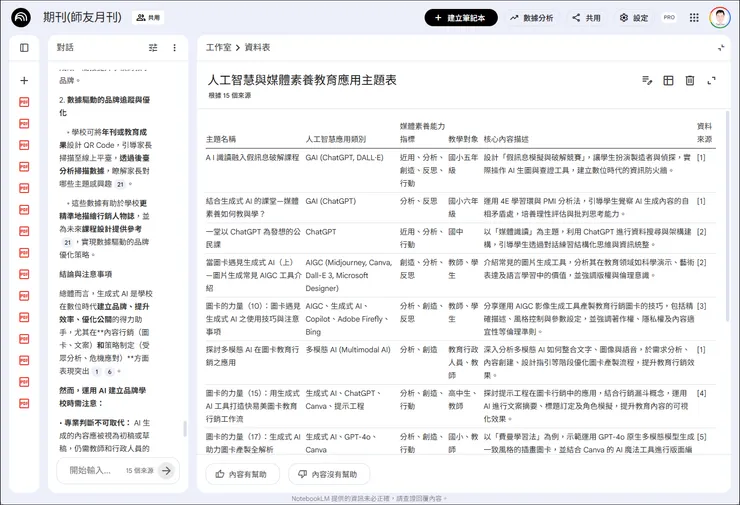Viewport: 740px width, 505px height.
Task: Open citation 1 after 表現突出
Action: click(x=97, y=371)
